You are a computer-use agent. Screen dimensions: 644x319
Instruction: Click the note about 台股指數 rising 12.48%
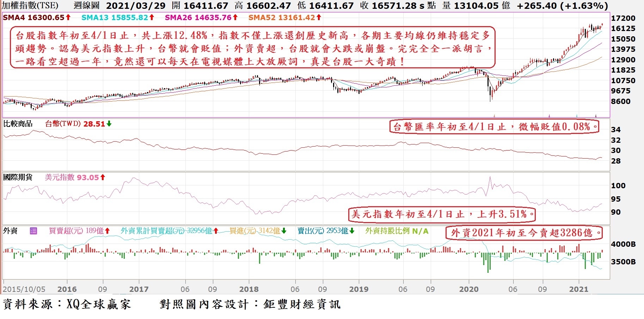point(253,48)
